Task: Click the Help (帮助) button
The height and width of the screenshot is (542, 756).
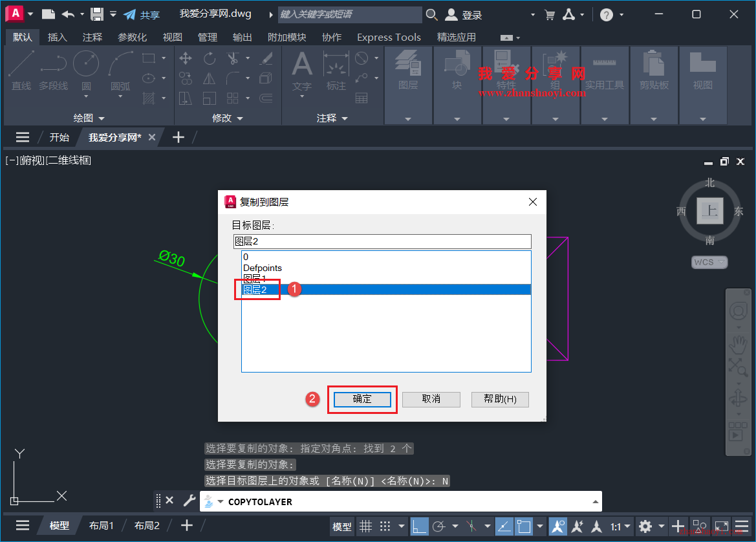Action: coord(500,399)
